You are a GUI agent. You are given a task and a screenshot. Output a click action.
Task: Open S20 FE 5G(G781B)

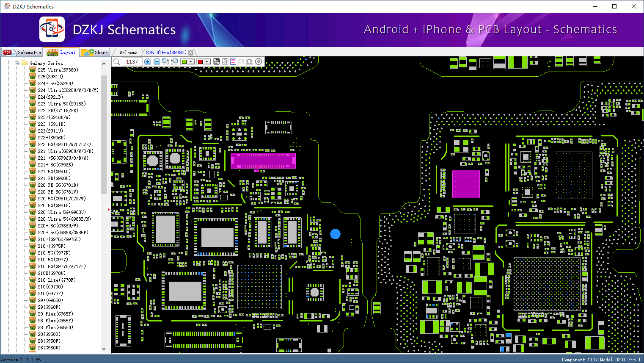[x=58, y=185]
